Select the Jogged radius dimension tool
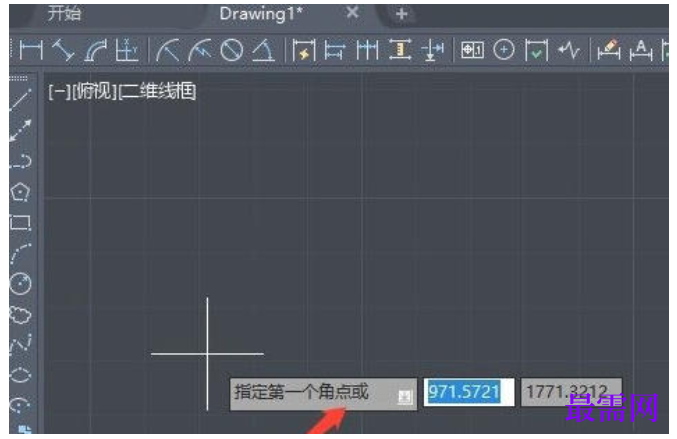The width and height of the screenshot is (677, 439). click(x=199, y=51)
